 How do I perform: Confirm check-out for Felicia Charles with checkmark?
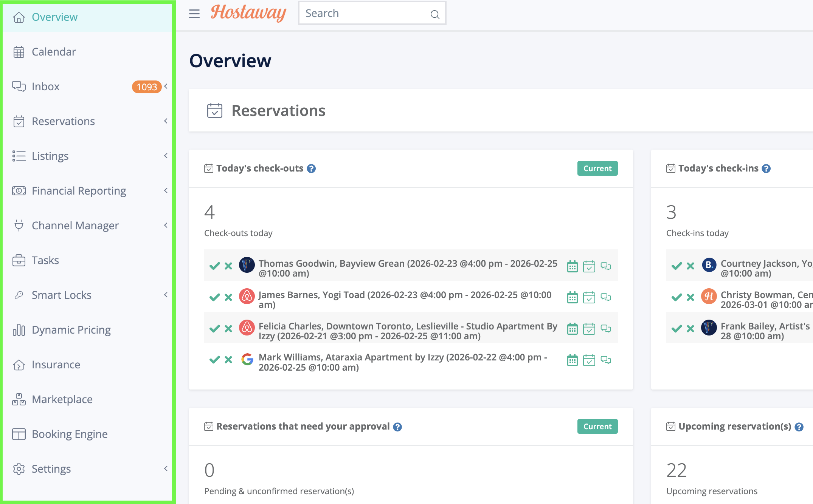tap(215, 329)
